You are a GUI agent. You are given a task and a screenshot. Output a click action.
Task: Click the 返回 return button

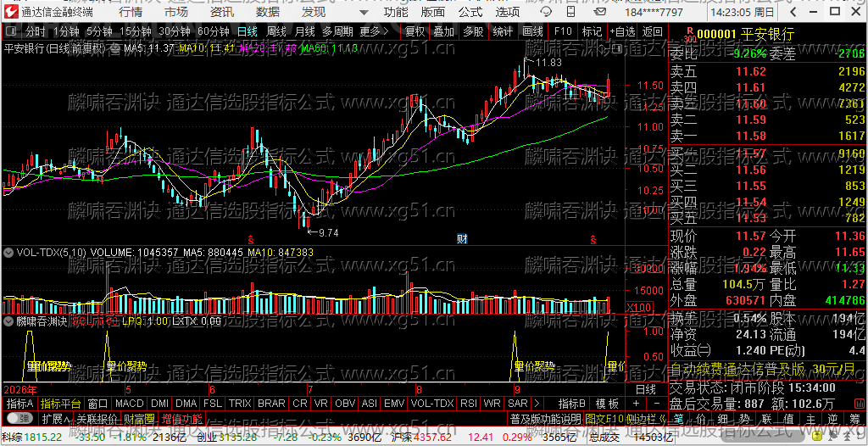(652, 31)
